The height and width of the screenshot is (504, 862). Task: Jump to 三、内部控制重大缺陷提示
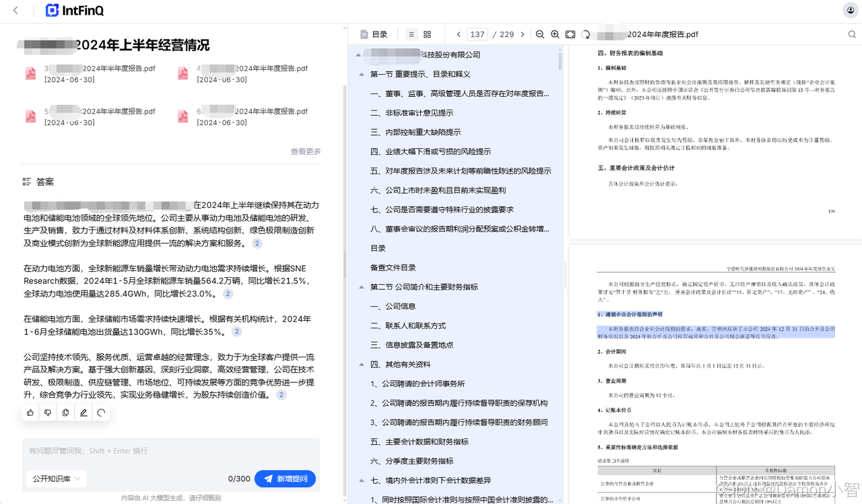(x=416, y=133)
